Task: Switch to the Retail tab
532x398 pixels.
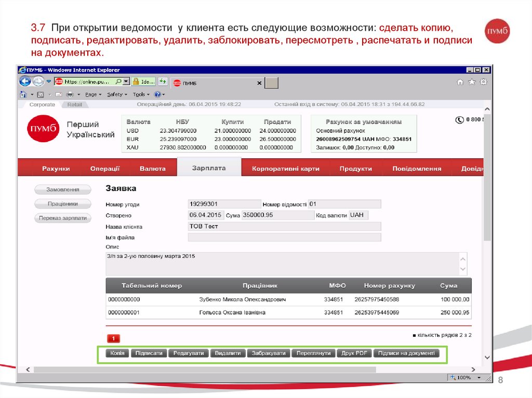Action: 74,104
